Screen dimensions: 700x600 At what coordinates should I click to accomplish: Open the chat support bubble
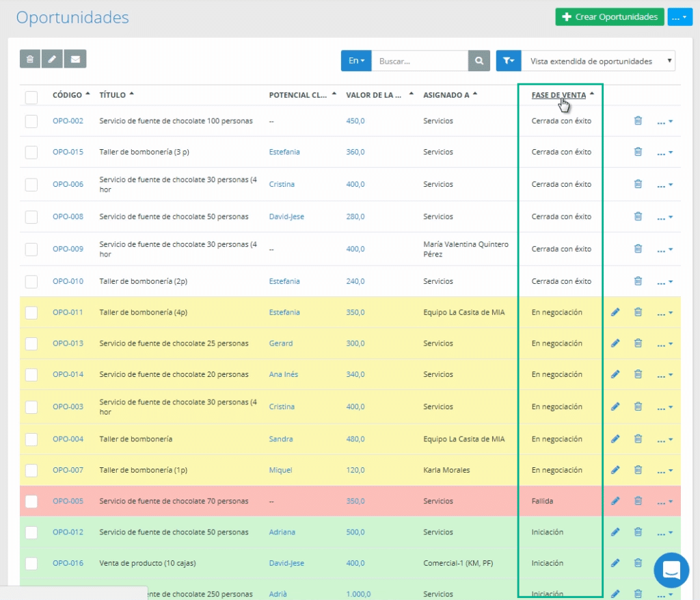click(671, 570)
